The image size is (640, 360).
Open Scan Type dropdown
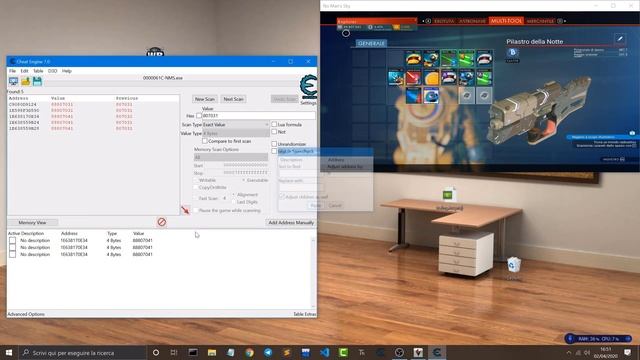click(x=236, y=124)
